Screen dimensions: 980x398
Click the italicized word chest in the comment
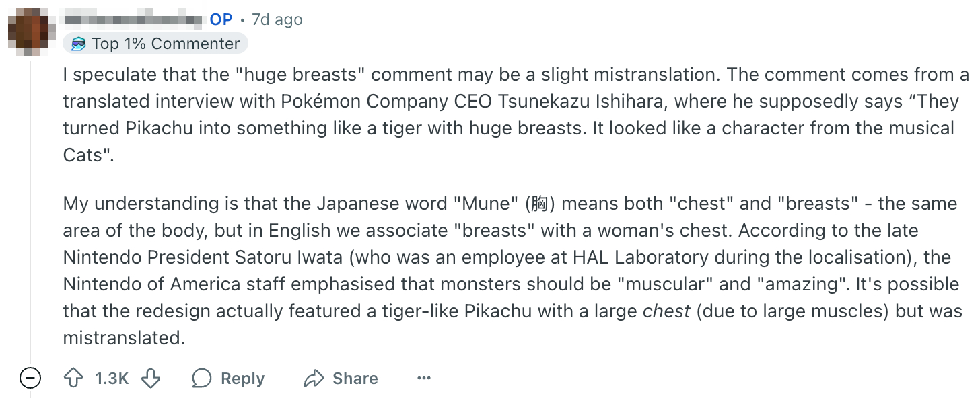pos(667,311)
